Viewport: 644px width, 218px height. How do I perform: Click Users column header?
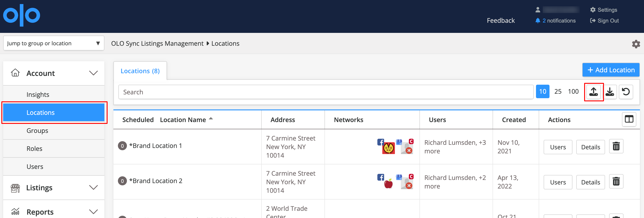[x=437, y=120]
